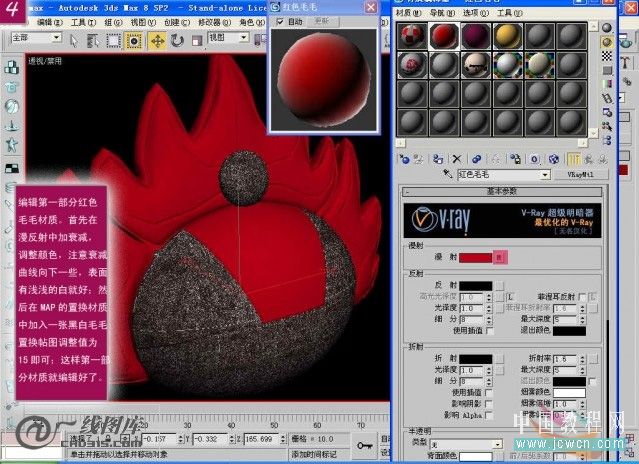Toggle 自动 checkbox in preview window

pos(280,22)
